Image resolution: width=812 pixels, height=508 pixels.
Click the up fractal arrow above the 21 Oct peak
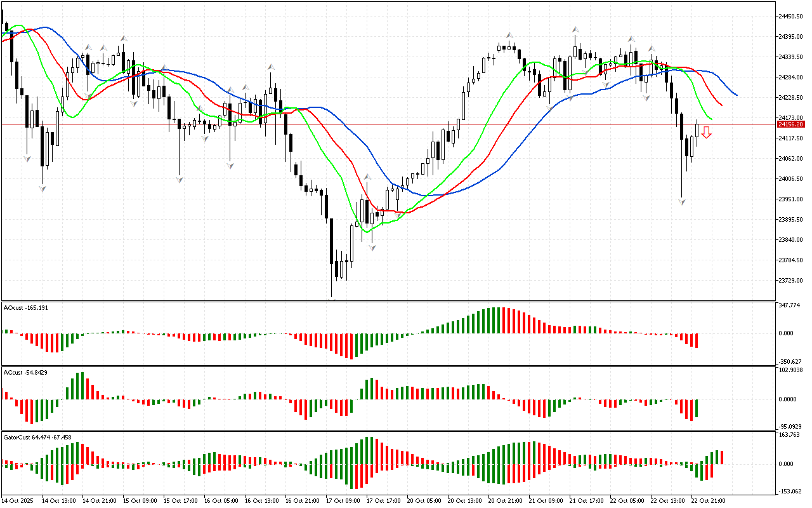point(575,29)
